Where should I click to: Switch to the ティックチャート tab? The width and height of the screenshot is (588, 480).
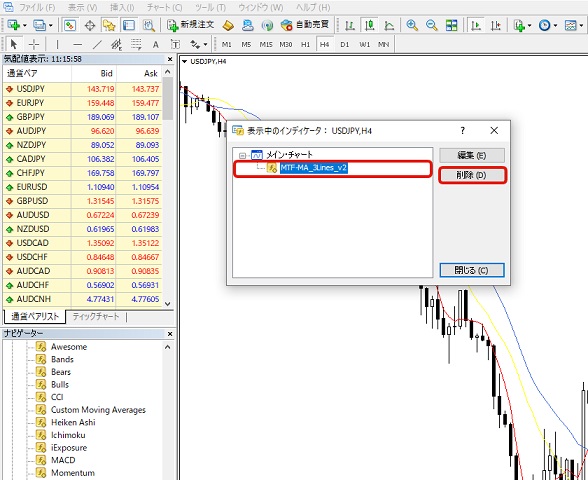click(x=96, y=316)
